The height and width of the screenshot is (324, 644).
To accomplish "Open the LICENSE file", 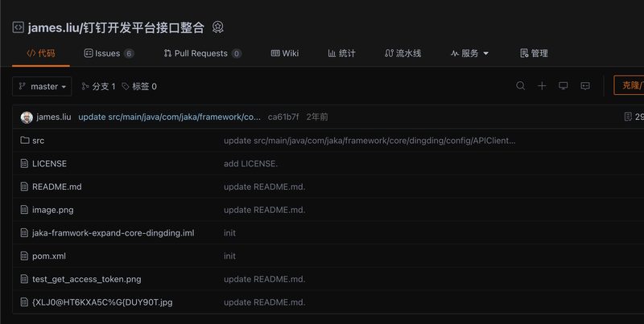I will pos(49,164).
